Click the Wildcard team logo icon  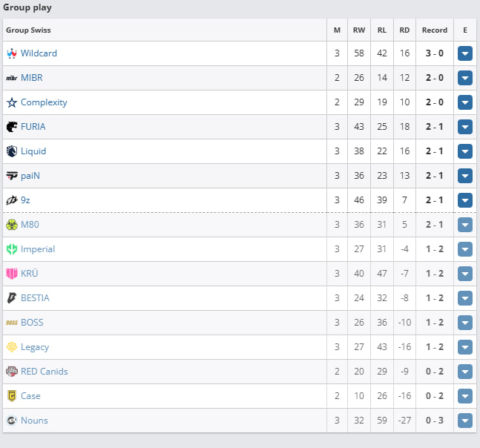[x=12, y=53]
